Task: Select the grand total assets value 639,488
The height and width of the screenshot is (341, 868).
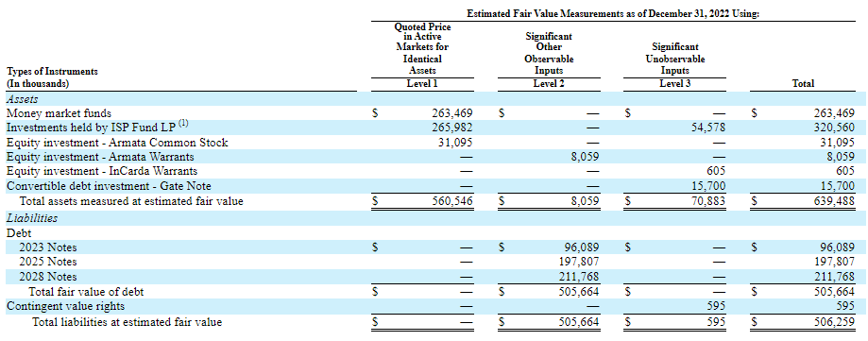Action: [834, 201]
